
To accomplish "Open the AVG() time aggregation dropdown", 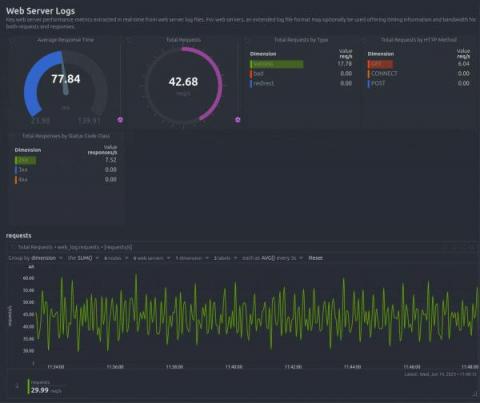I will click(272, 258).
